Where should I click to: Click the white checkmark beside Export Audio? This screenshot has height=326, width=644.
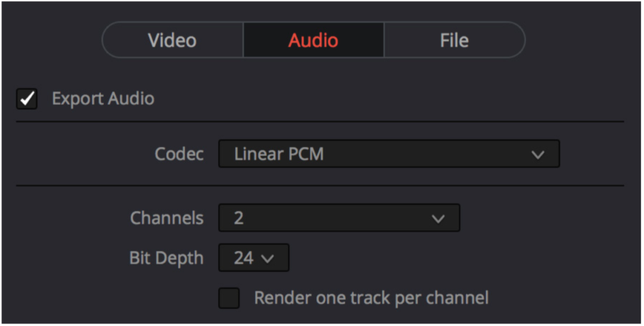(27, 99)
